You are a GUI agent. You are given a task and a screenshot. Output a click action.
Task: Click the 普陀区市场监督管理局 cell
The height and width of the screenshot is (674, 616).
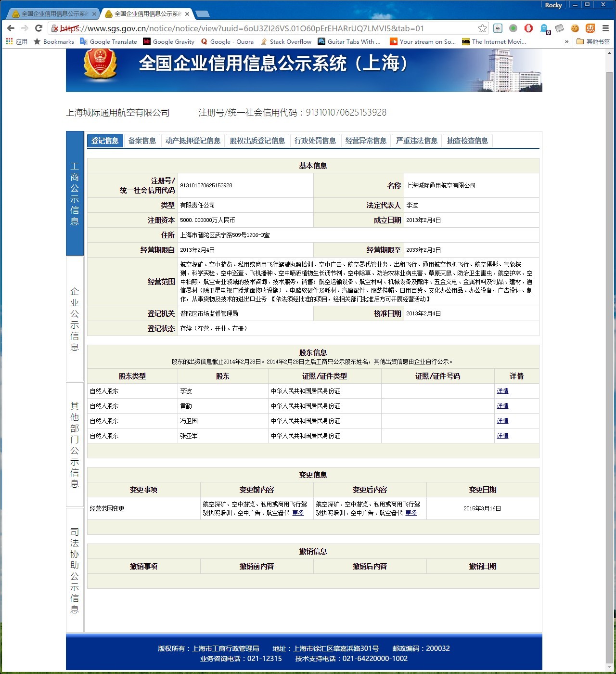coord(245,313)
